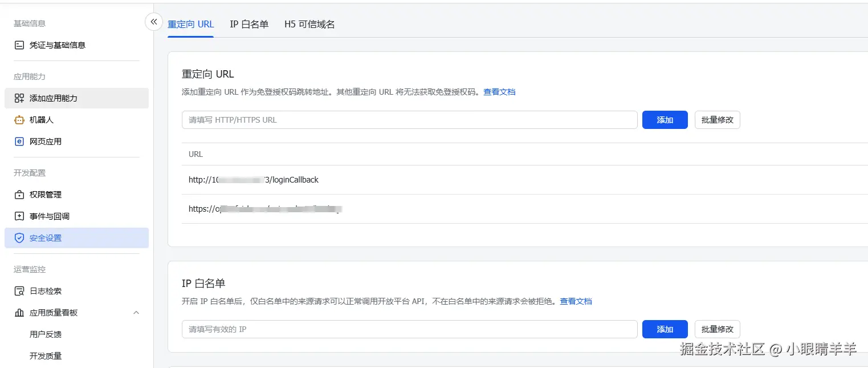Open 查看文档 link under IP 白名单

(576, 301)
